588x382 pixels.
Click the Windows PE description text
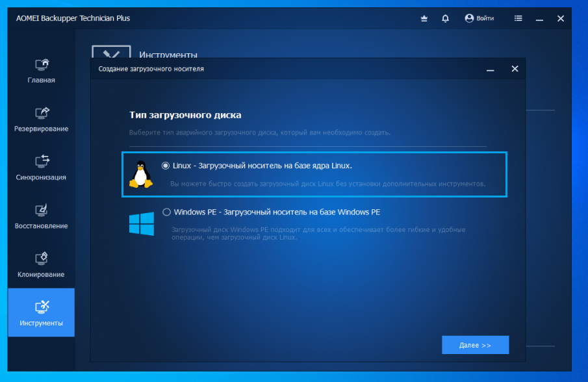pos(318,233)
